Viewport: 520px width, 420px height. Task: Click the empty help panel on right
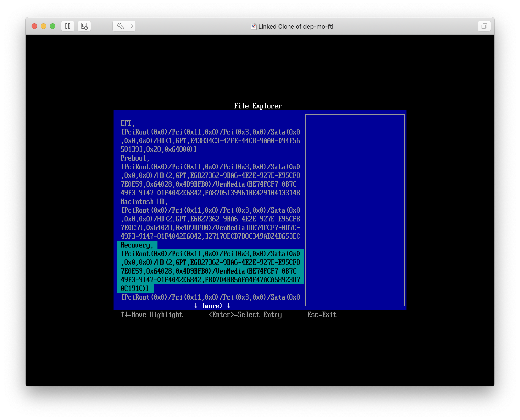355,210
